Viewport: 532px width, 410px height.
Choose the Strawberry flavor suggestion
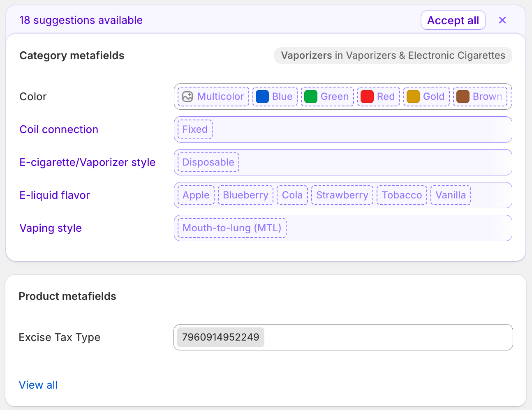click(x=342, y=195)
